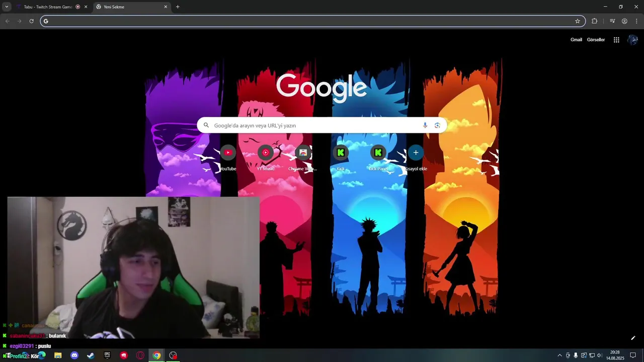
Task: Reload the current page
Action: (x=31, y=21)
